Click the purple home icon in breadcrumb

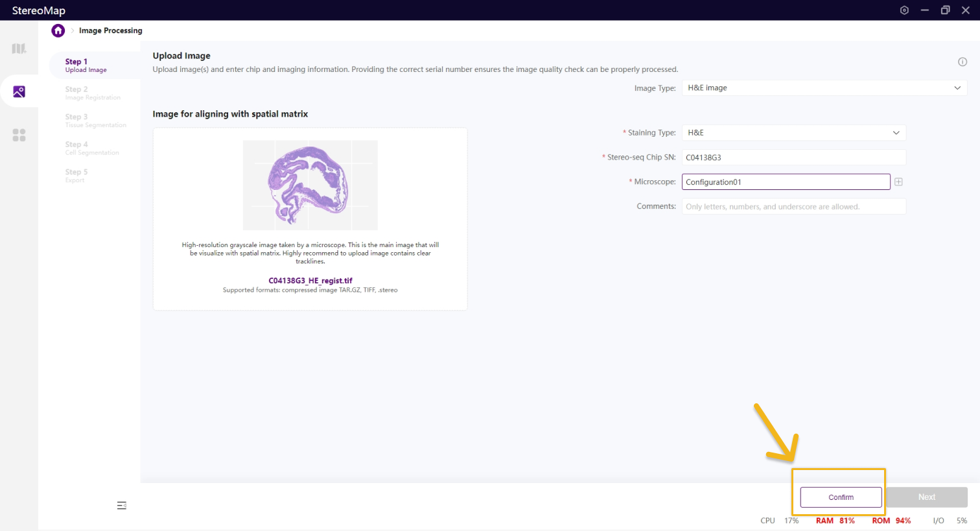coord(58,30)
